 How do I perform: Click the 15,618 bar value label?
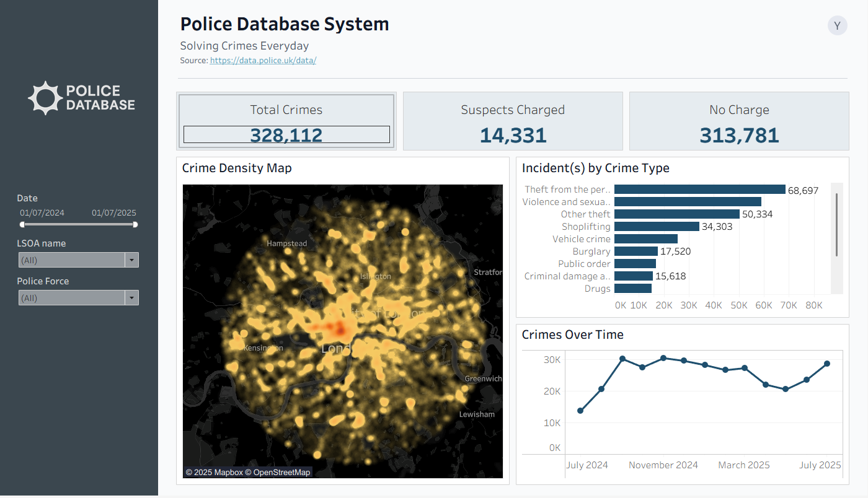[x=671, y=276]
